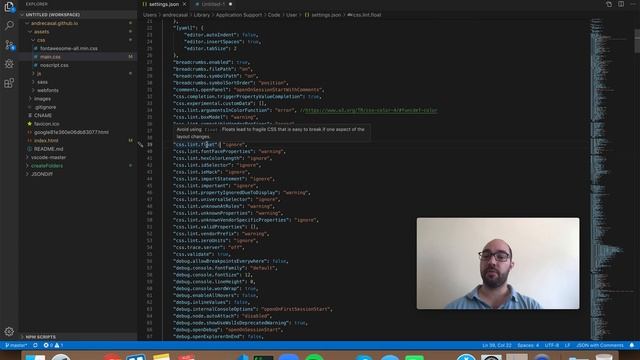The width and height of the screenshot is (640, 360).
Task: Switch to the Untitled-1 tab
Action: coord(213,4)
